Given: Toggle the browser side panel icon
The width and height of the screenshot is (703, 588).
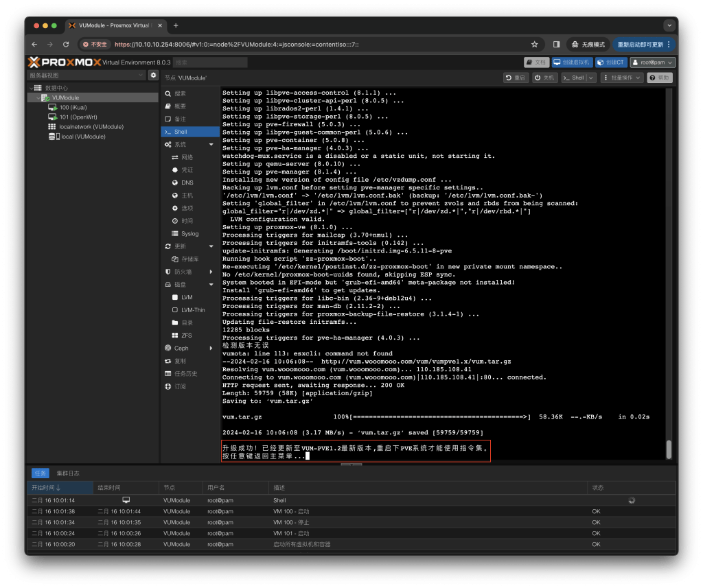Looking at the screenshot, I should pyautogui.click(x=556, y=44).
